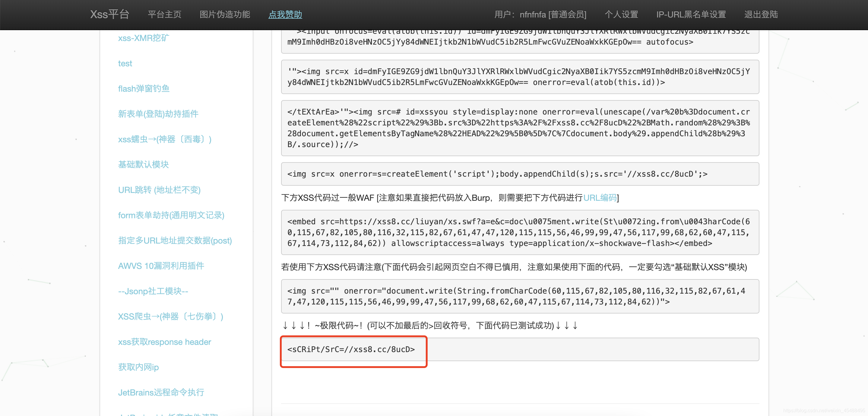
Task: Open the 平台主页 nav item
Action: pyautogui.click(x=164, y=14)
